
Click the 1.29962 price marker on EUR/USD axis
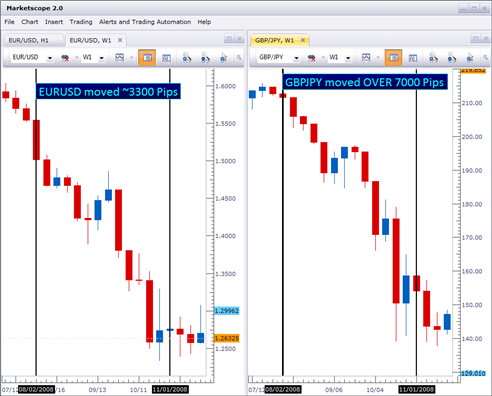227,311
